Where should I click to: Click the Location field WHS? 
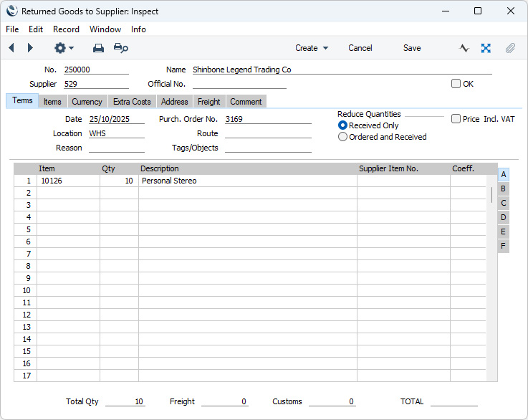(x=117, y=133)
